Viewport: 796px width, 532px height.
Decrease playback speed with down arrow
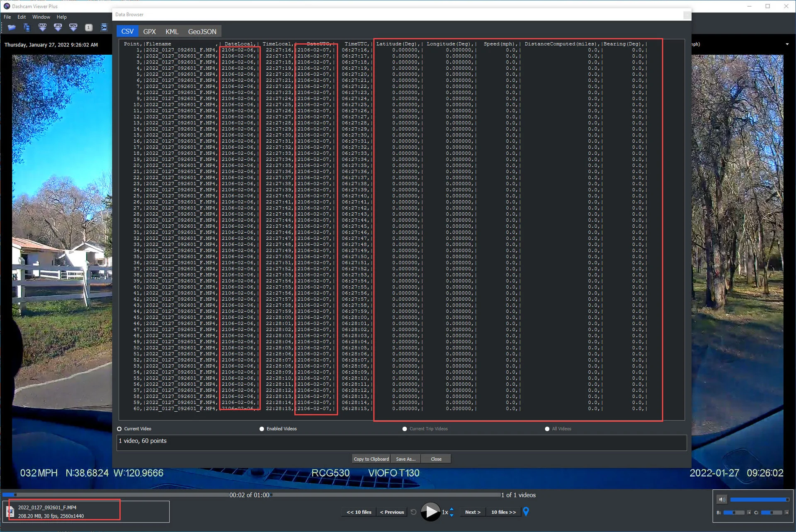tap(451, 515)
